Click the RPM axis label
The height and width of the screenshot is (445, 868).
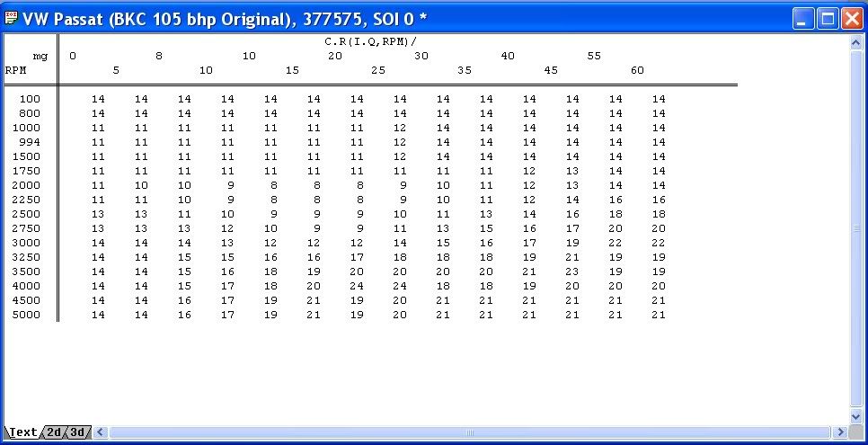(x=15, y=70)
